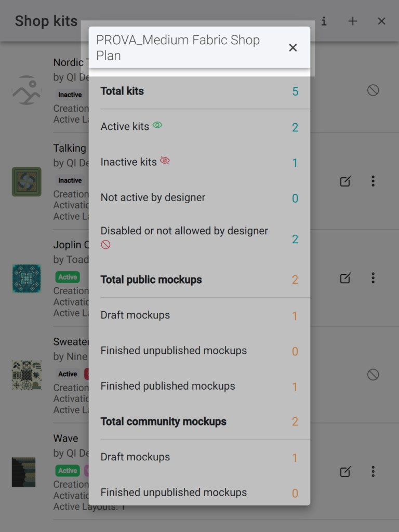Add a new shop kit with plus icon
Screen dimensions: 399x532
(x=353, y=21)
